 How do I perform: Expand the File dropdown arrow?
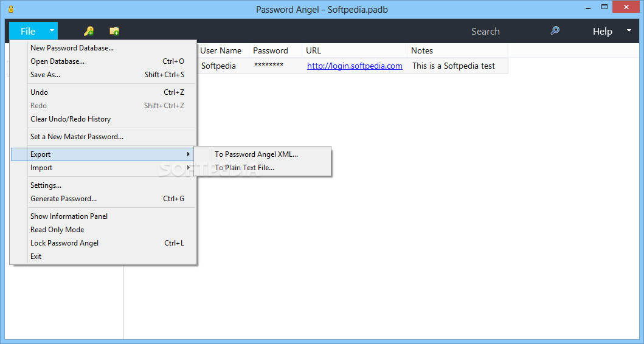tap(52, 31)
